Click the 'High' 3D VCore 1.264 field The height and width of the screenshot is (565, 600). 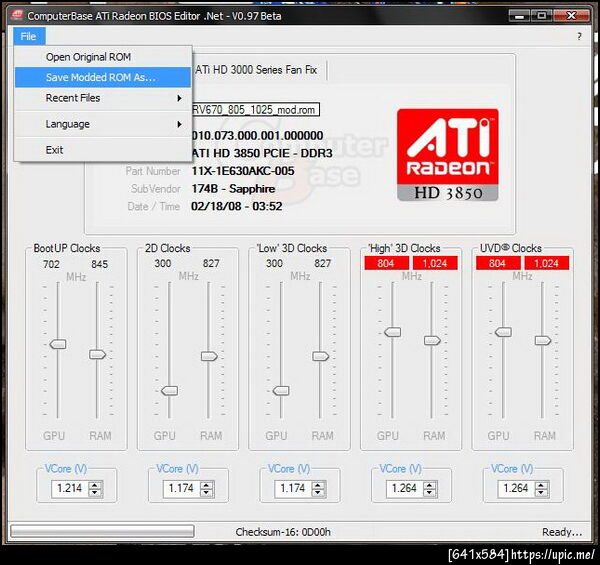click(405, 488)
